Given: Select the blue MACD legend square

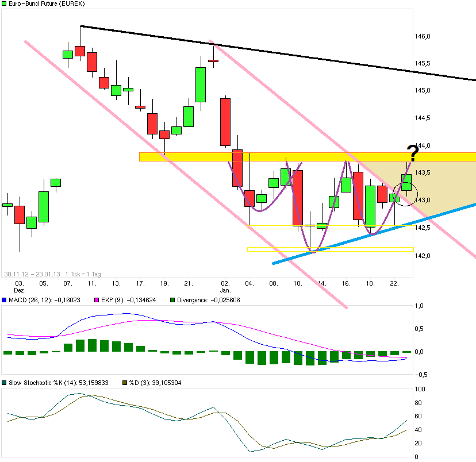Looking at the screenshot, I should [5, 300].
